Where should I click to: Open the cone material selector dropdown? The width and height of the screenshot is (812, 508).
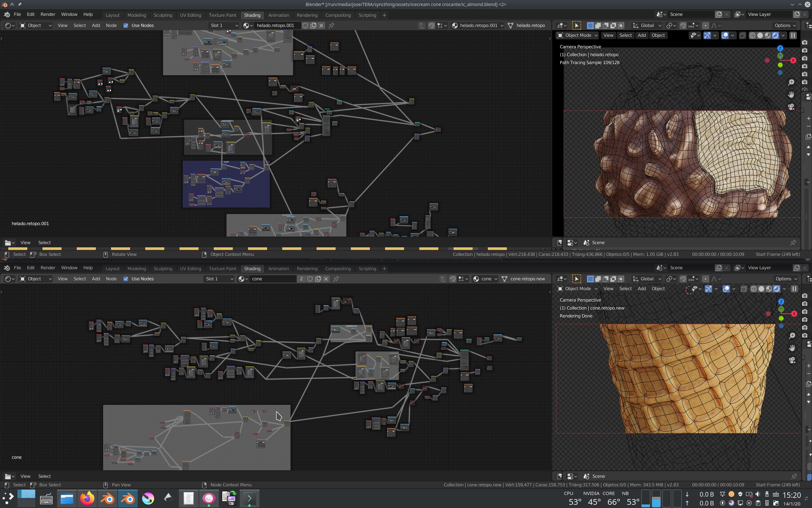[485, 279]
